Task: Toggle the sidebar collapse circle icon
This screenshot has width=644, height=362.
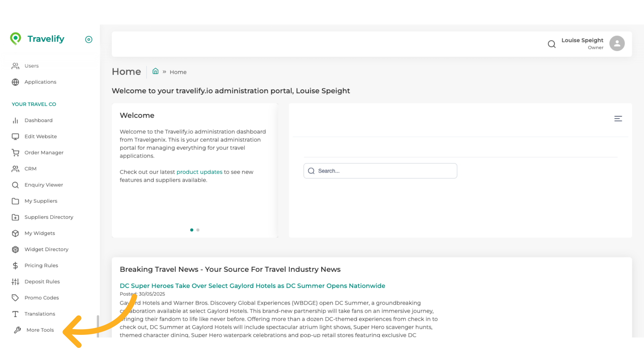Action: [x=89, y=40]
